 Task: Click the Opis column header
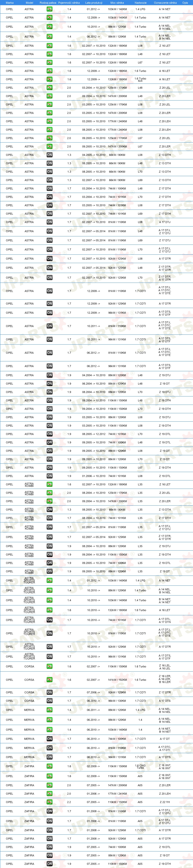point(185,3)
